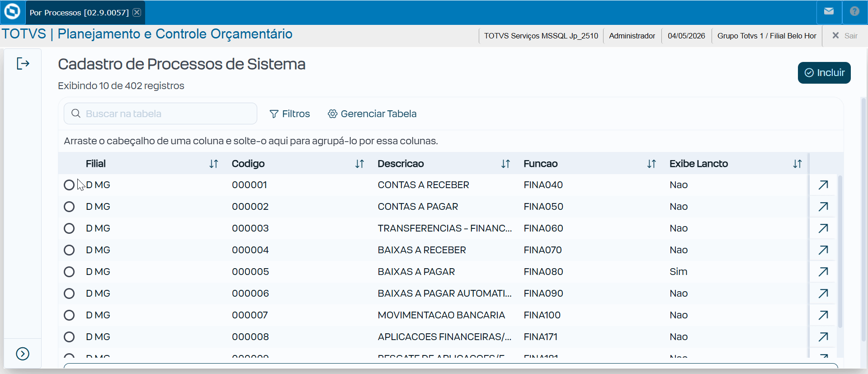Sort table by Filial column arrows
Viewport: 868px width, 374px height.
(x=214, y=164)
